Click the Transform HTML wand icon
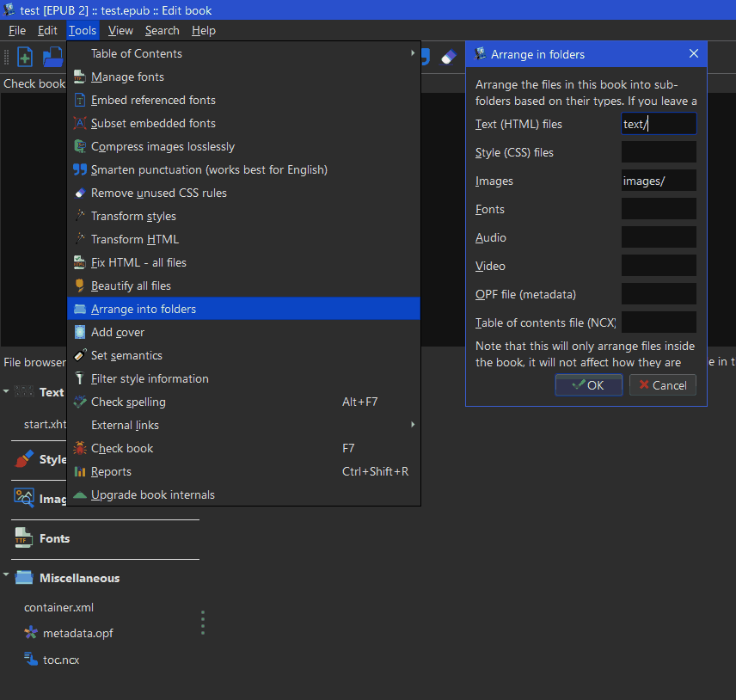The image size is (736, 700). 80,239
